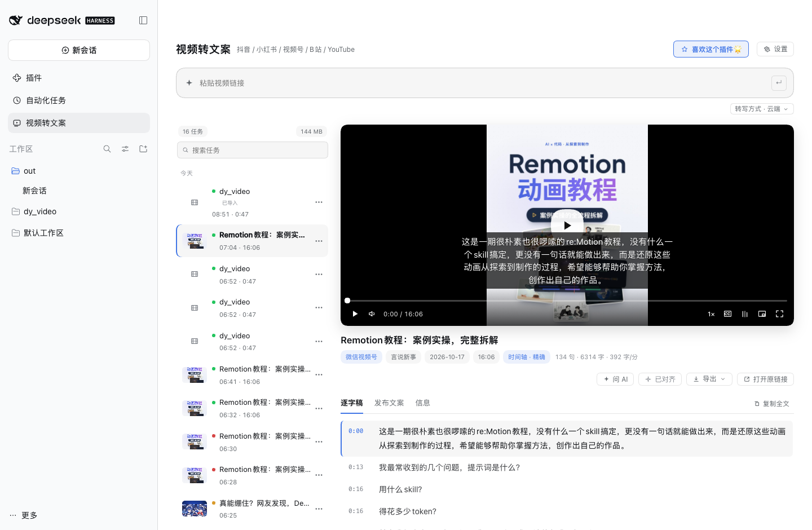Switch to the 逐字稿 tab
This screenshot has width=812, height=530.
(352, 403)
